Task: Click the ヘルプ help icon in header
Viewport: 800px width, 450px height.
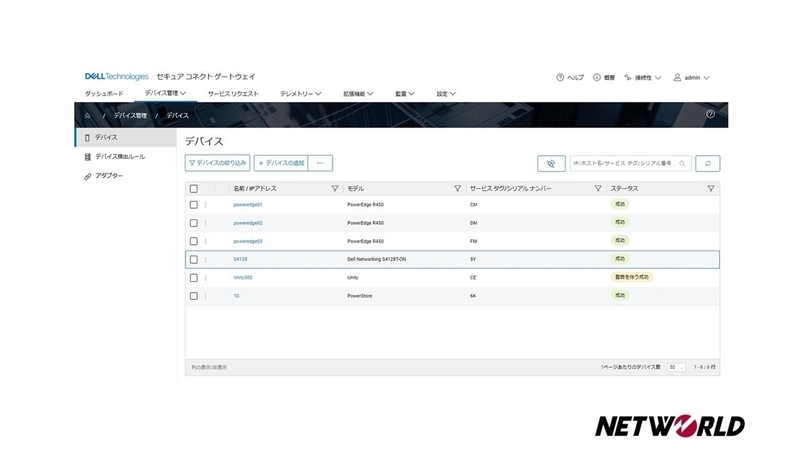Action: [x=560, y=78]
